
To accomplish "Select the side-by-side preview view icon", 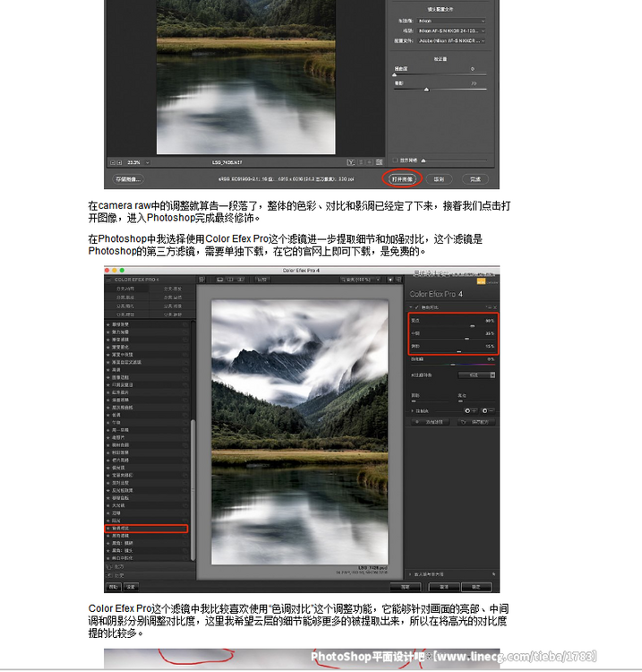I will pyautogui.click(x=241, y=280).
